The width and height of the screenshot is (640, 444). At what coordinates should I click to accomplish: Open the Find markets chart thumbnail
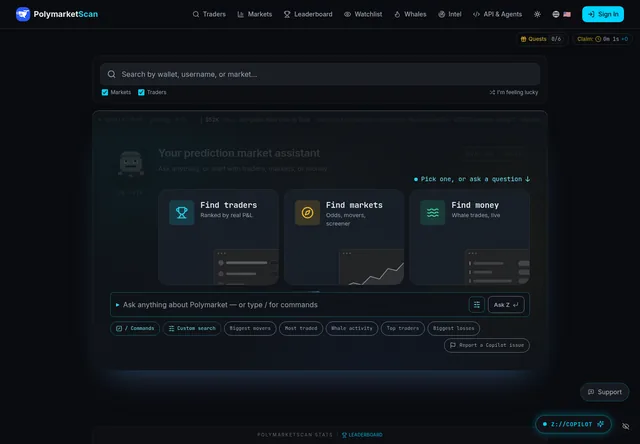coord(371,266)
